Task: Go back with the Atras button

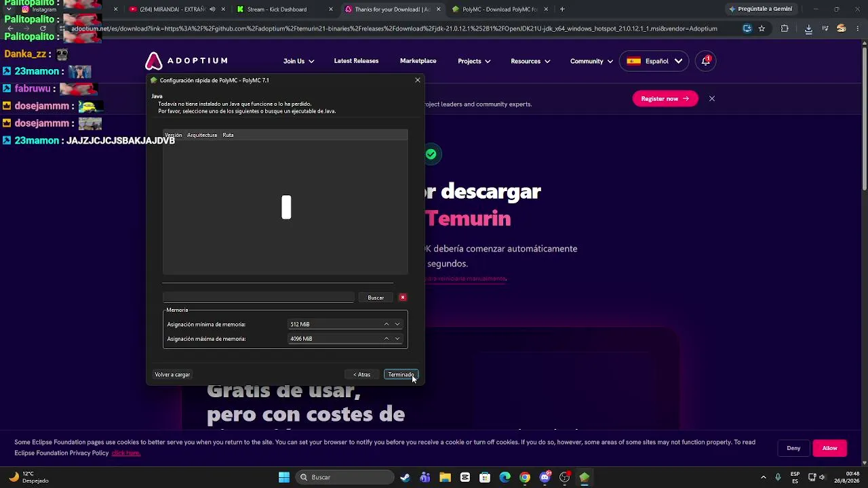Action: point(362,374)
